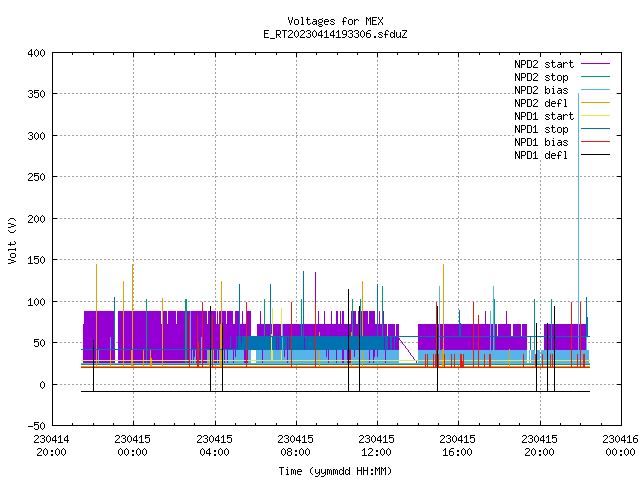Click the Volt (V) y-axis label
Image resolution: width=640 pixels, height=480 pixels.
click(12, 240)
